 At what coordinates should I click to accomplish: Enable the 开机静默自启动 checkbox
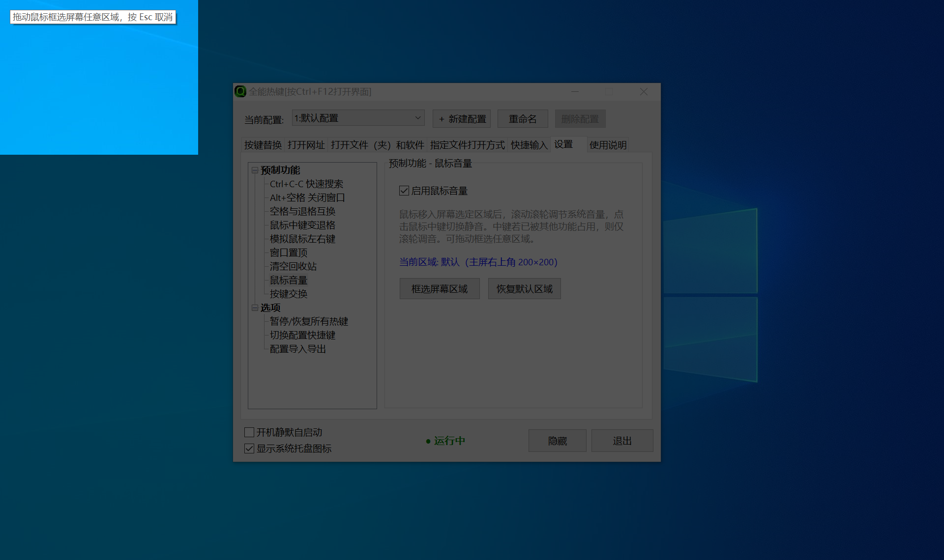[x=249, y=432]
